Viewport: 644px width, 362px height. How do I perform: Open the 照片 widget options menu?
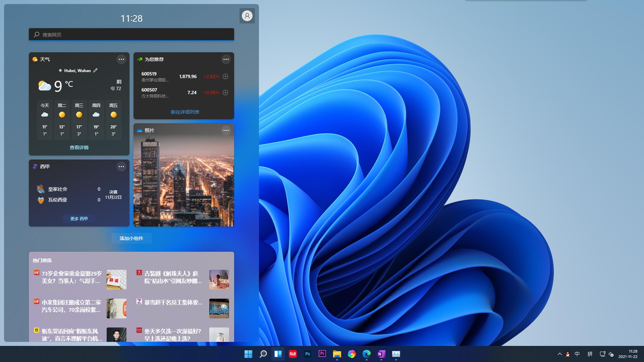click(225, 130)
